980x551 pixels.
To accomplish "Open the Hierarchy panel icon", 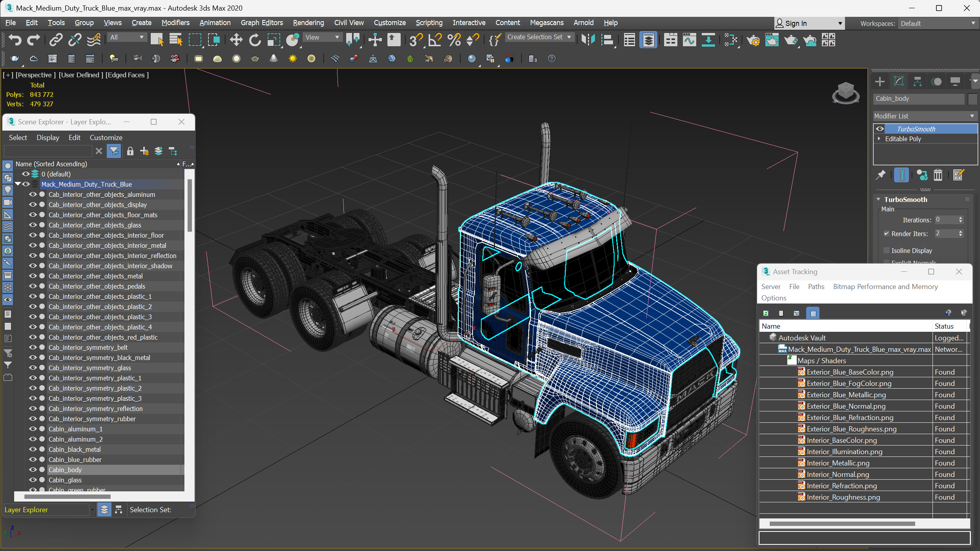I will pos(918,81).
